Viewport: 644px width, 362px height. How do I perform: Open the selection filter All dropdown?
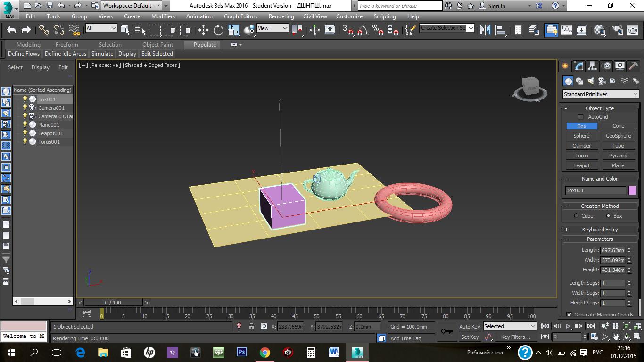tap(101, 28)
